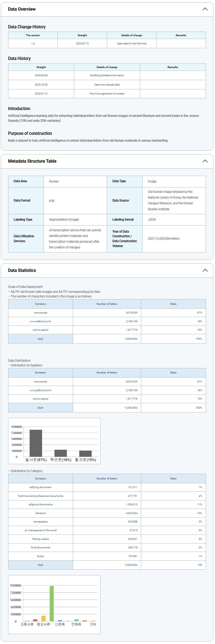Screen dimensions: 215x644
Task: Click the Data Overview heading
Action: pyautogui.click(x=22, y=9)
